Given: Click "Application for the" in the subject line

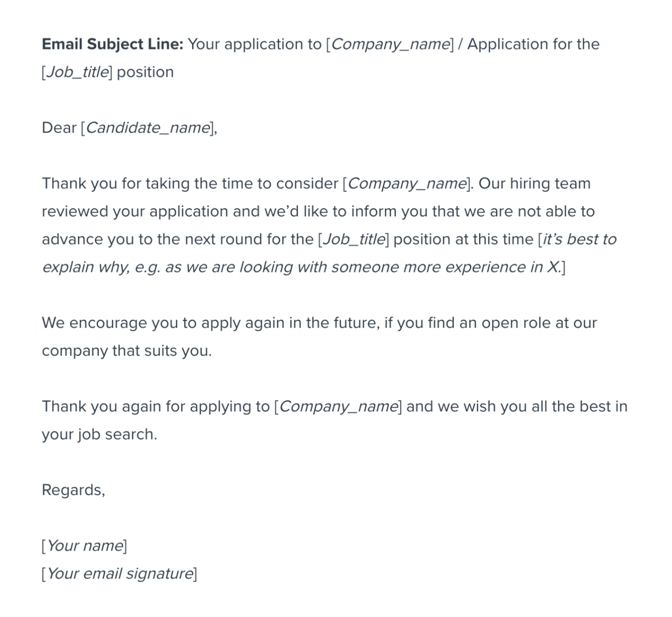Looking at the screenshot, I should coord(533,44).
